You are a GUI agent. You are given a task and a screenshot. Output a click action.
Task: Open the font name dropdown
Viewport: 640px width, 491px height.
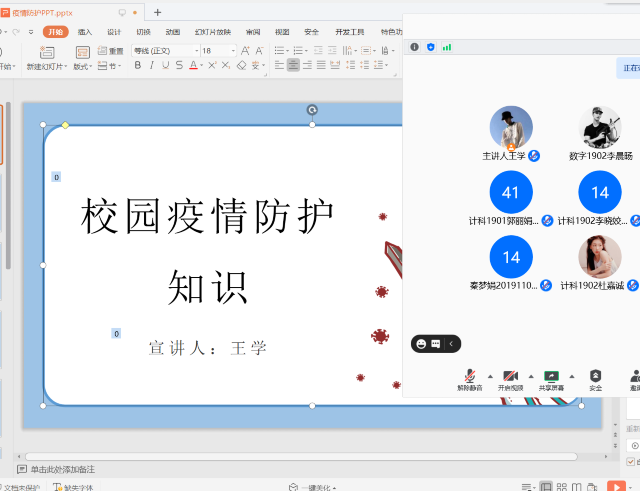(x=197, y=51)
